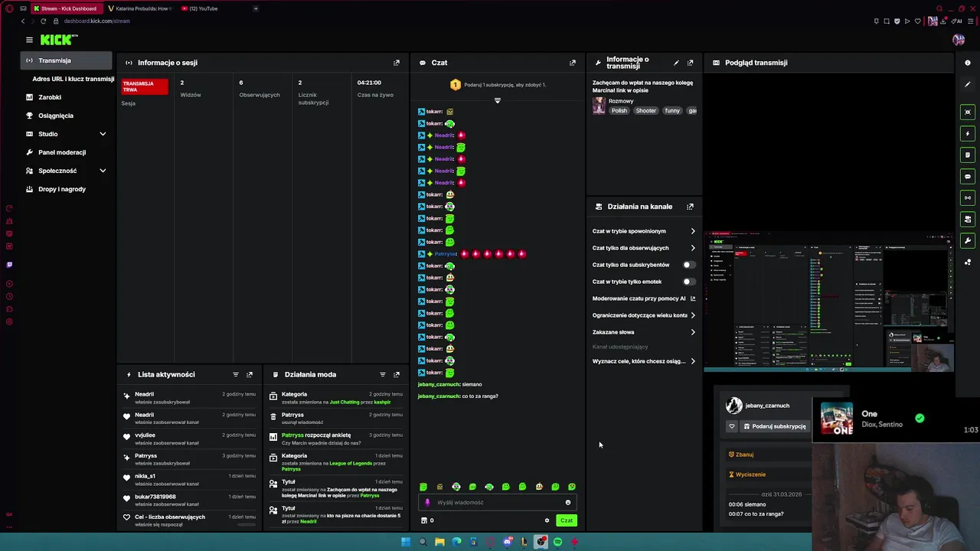Open Ograniczenie dotyczące wieku konta settings

tap(644, 315)
